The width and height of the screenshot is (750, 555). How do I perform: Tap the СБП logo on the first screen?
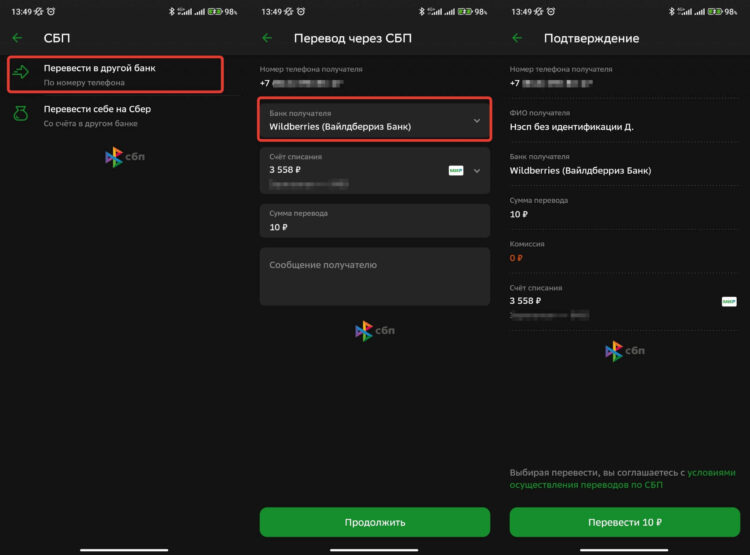[124, 157]
